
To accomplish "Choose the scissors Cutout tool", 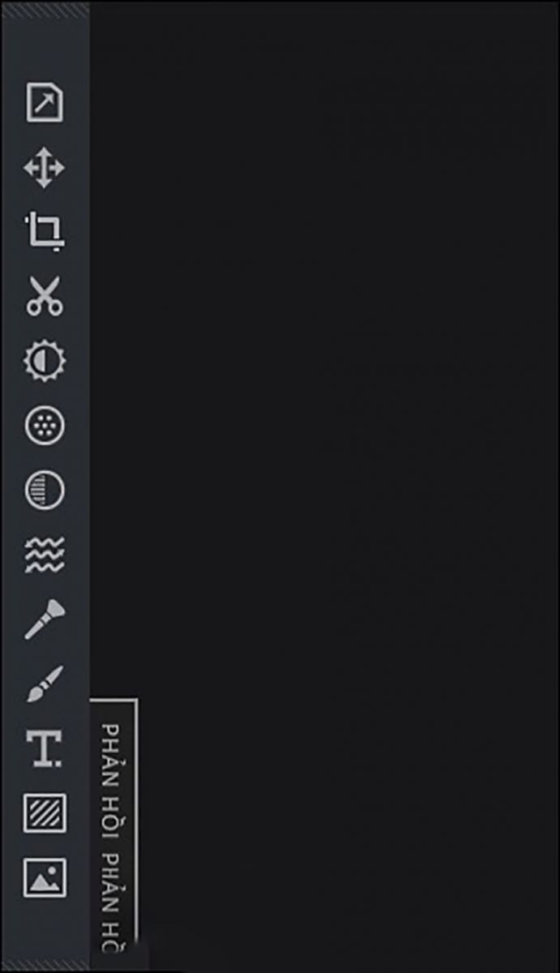I will pyautogui.click(x=45, y=296).
